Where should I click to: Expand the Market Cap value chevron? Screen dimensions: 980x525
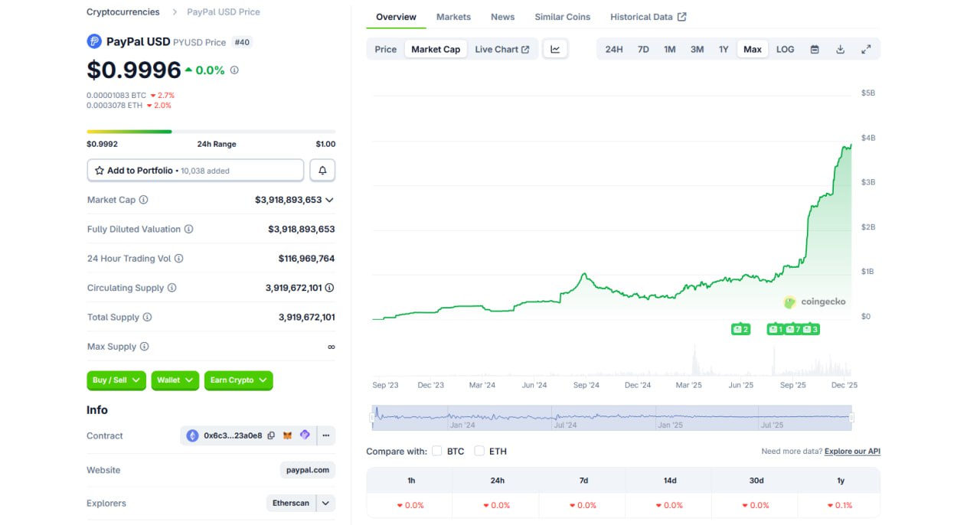(329, 200)
